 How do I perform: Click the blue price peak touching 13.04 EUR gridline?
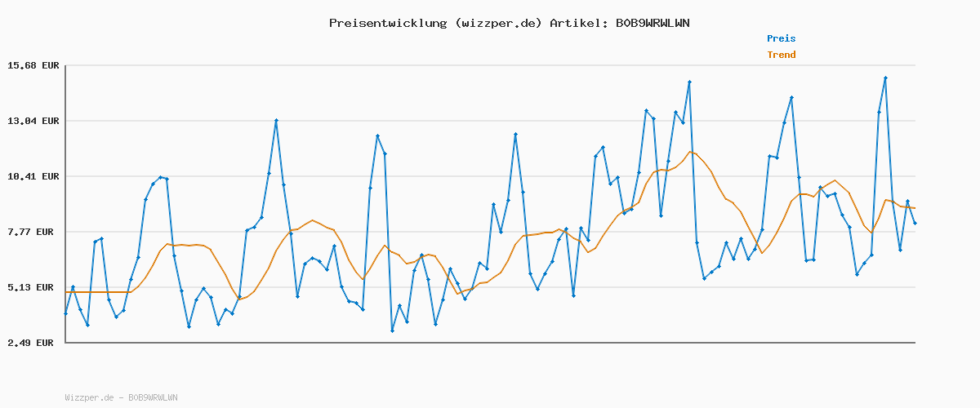pos(276,121)
